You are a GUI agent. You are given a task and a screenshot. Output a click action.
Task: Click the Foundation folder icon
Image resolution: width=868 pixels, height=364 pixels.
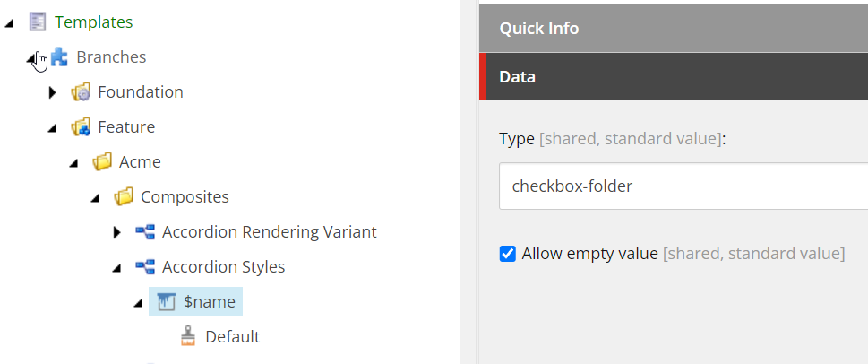tap(81, 92)
